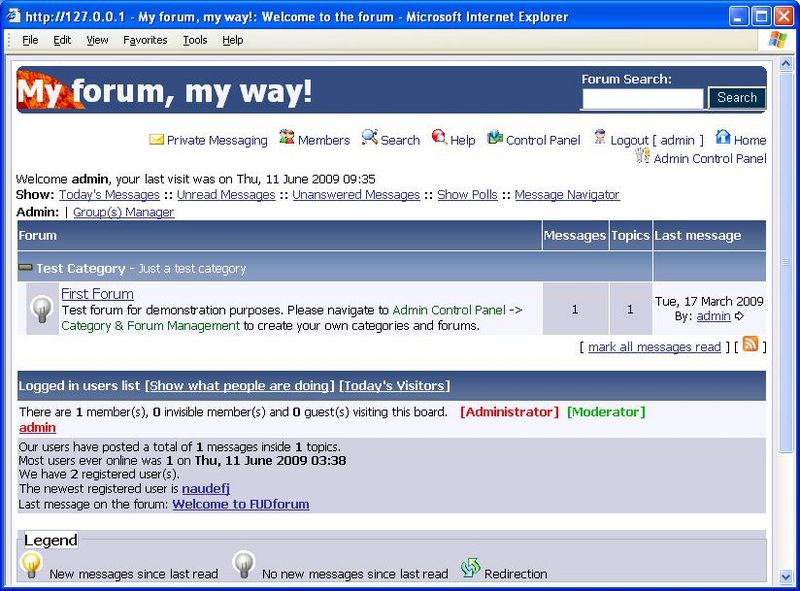This screenshot has height=591, width=800.
Task: Open Group(s) Manager admin link
Action: point(123,212)
